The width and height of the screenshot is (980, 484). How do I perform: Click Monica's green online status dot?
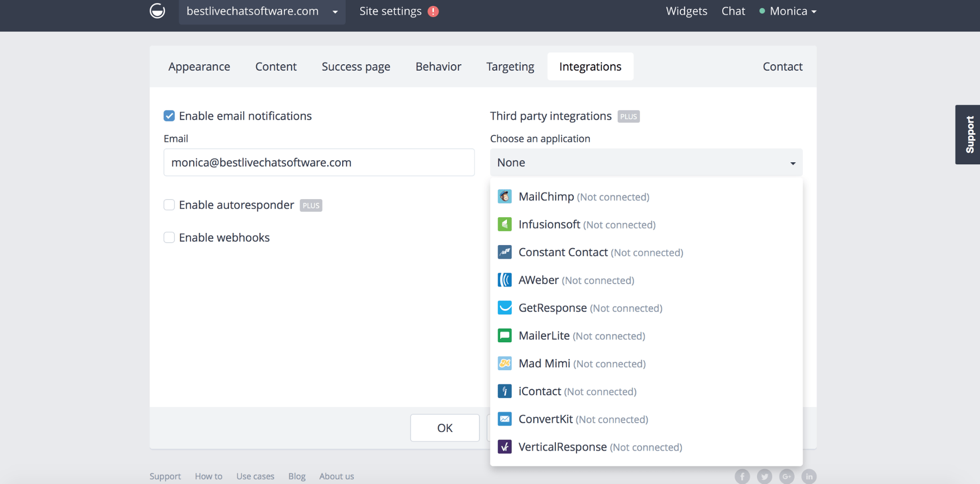point(762,11)
